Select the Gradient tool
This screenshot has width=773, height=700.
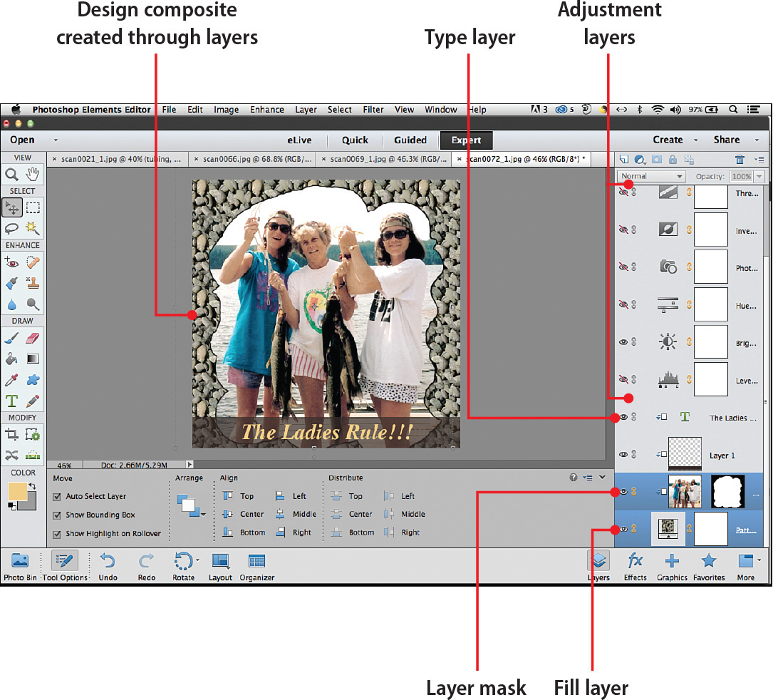point(33,359)
